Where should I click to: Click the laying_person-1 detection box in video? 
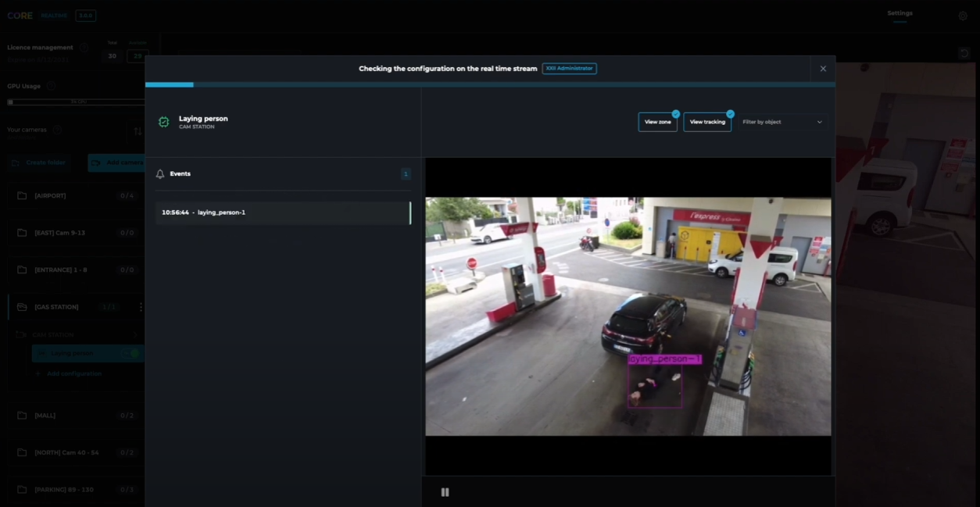[x=655, y=385]
